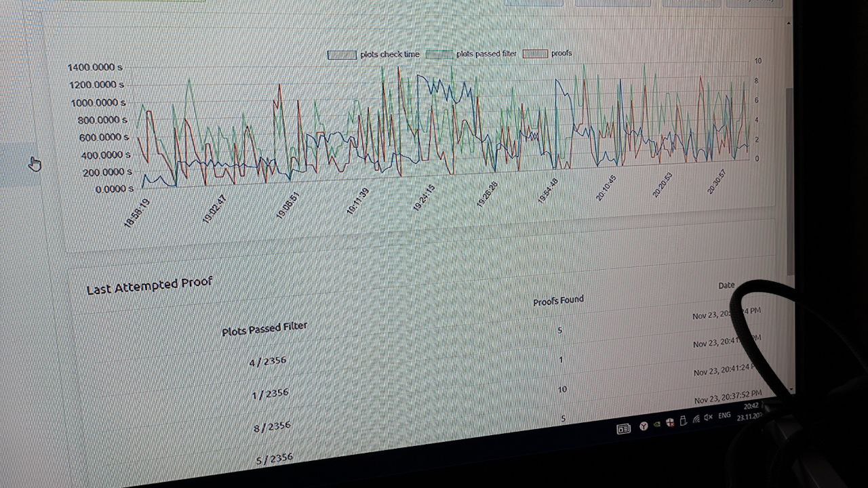
Task: Click the 18:58:19 x-axis time label
Action: [x=137, y=213]
